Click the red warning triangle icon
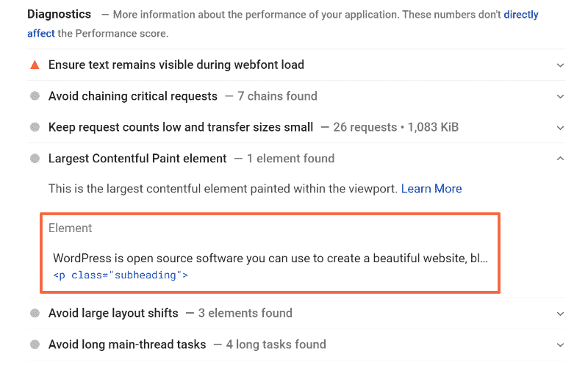The height and width of the screenshot is (368, 588). 35,65
